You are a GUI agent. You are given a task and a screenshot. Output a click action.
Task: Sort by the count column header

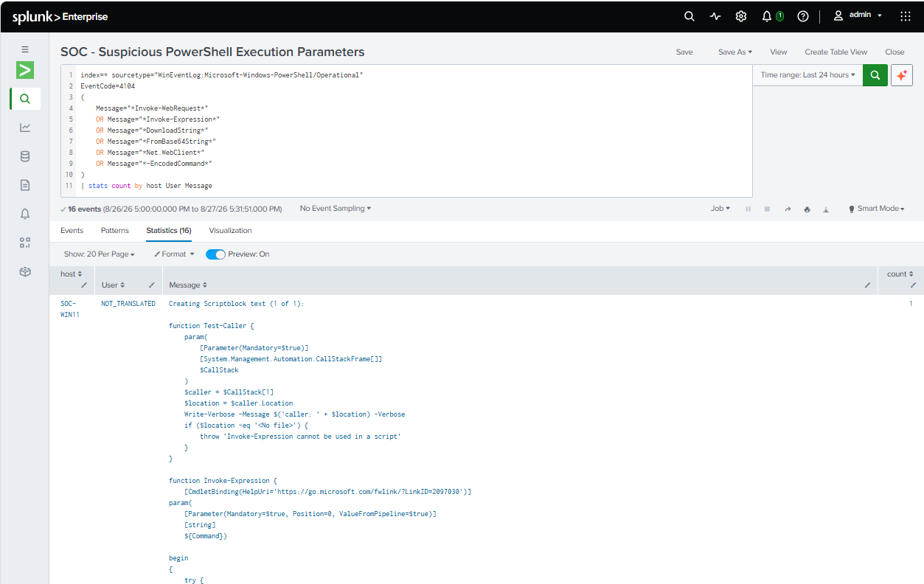pyautogui.click(x=900, y=274)
